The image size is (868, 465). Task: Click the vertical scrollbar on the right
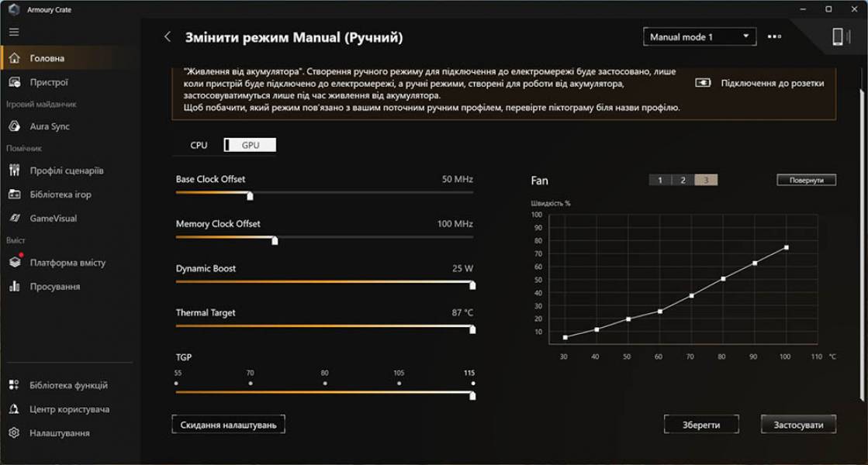pos(861,244)
